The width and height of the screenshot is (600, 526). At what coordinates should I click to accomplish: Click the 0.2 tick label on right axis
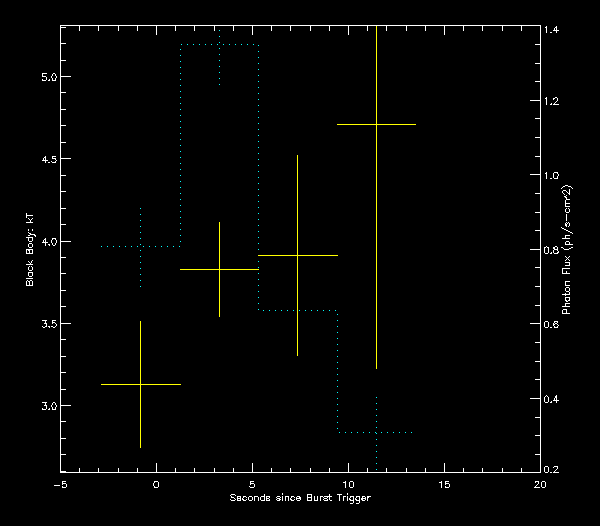coord(552,469)
